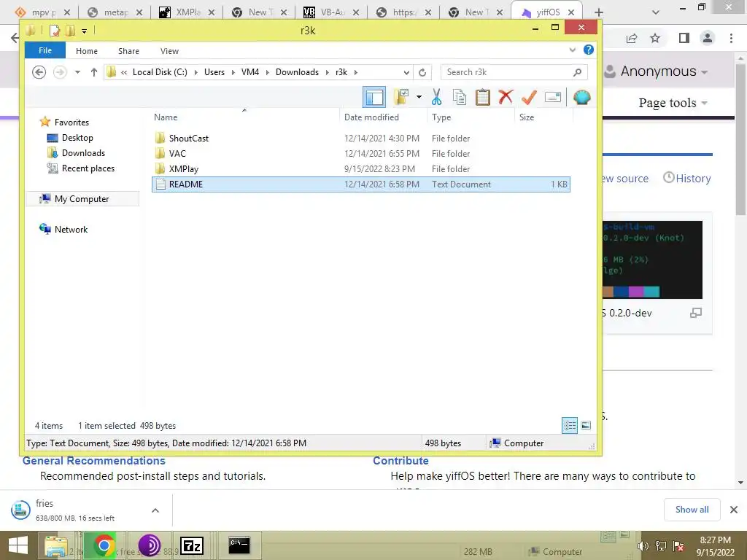This screenshot has width=747, height=560.
Task: Open quick access properties icon in title bar
Action: pyautogui.click(x=54, y=31)
